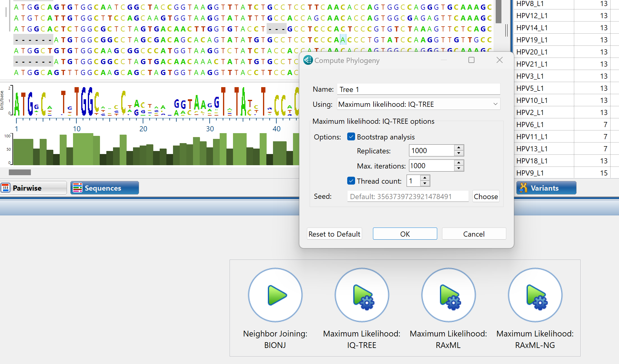Increase Replicates using the up arrow
The image size is (619, 364).
coord(459,148)
